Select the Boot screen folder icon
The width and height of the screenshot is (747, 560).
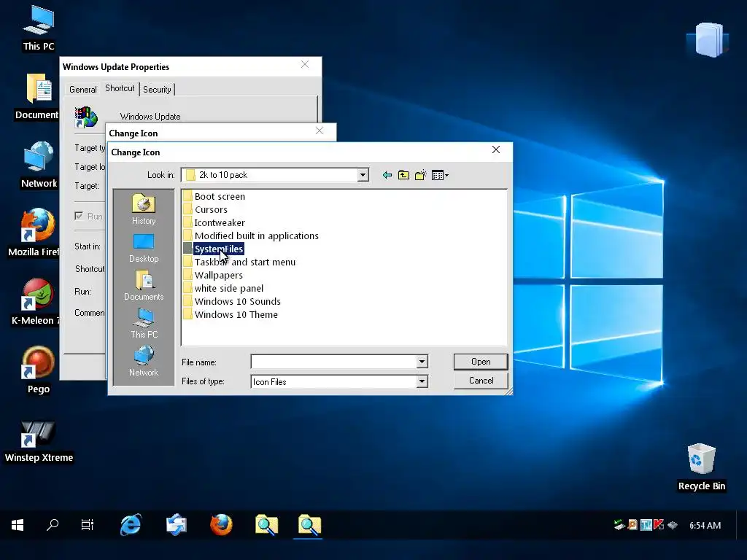pyautogui.click(x=187, y=196)
